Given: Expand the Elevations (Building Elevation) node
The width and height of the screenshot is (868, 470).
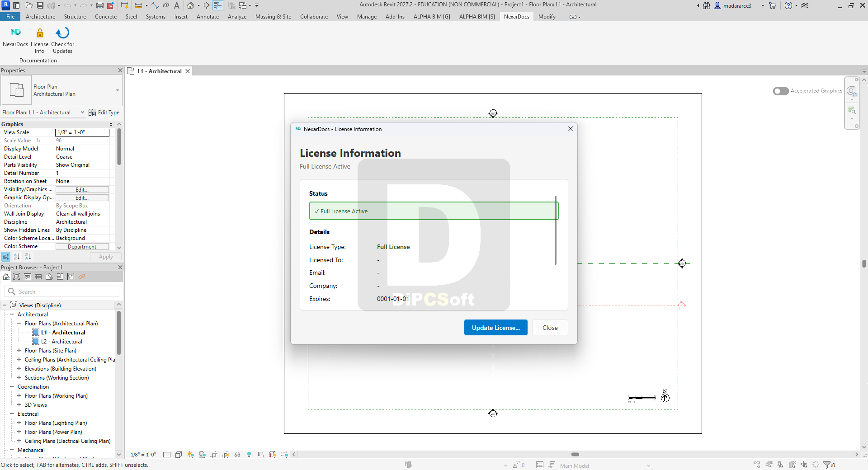Looking at the screenshot, I should click(19, 369).
